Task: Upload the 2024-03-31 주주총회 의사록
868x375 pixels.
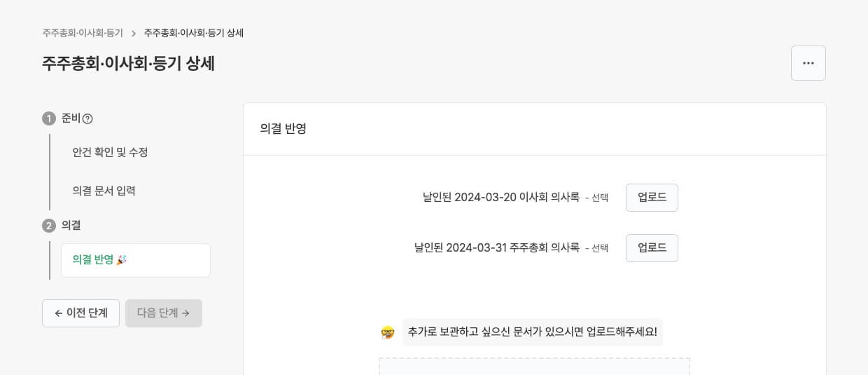Action: coord(651,248)
